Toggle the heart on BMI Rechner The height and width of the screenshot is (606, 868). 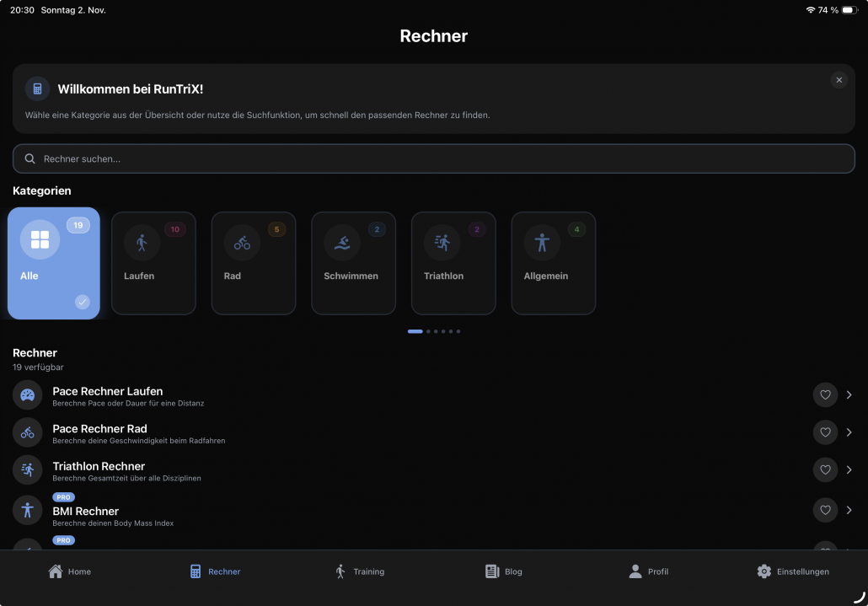tap(825, 509)
